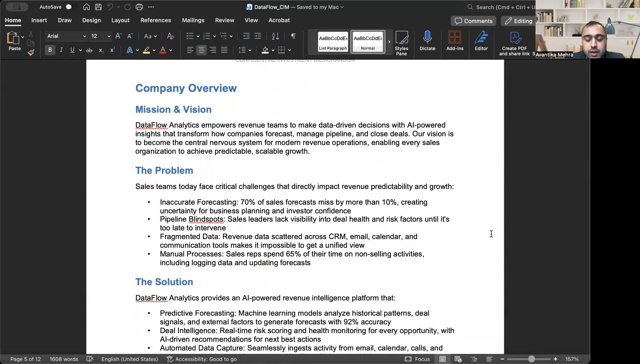Toggle the AutoSave switch
This screenshot has width=640, height=364.
[71, 7]
